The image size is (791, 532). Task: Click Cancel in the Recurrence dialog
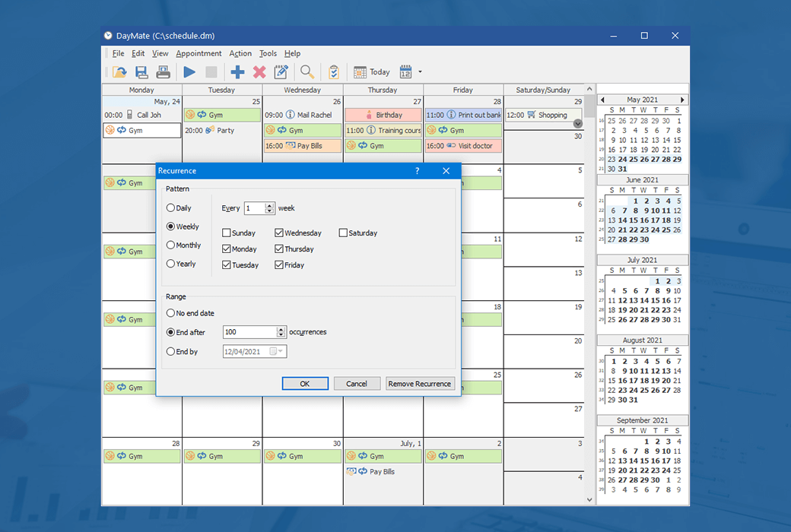pyautogui.click(x=357, y=384)
